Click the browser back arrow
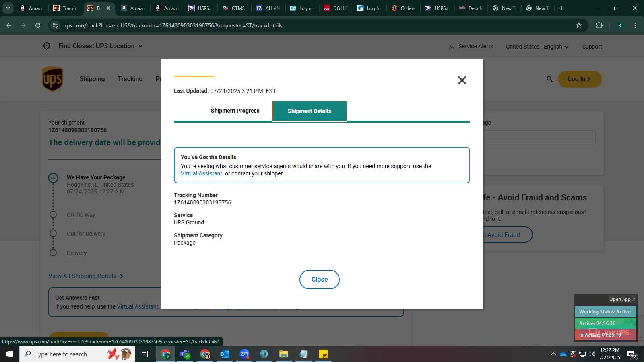Image resolution: width=644 pixels, height=362 pixels. pos(9,25)
